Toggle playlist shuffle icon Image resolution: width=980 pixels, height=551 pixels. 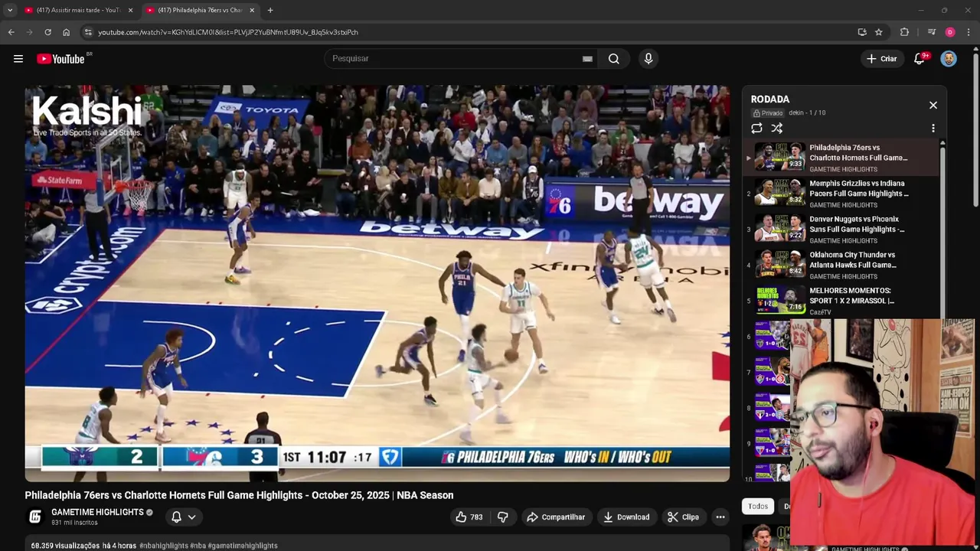(x=777, y=129)
